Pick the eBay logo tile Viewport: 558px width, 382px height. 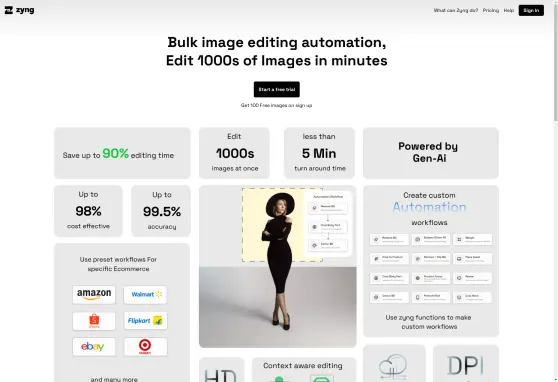[94, 346]
